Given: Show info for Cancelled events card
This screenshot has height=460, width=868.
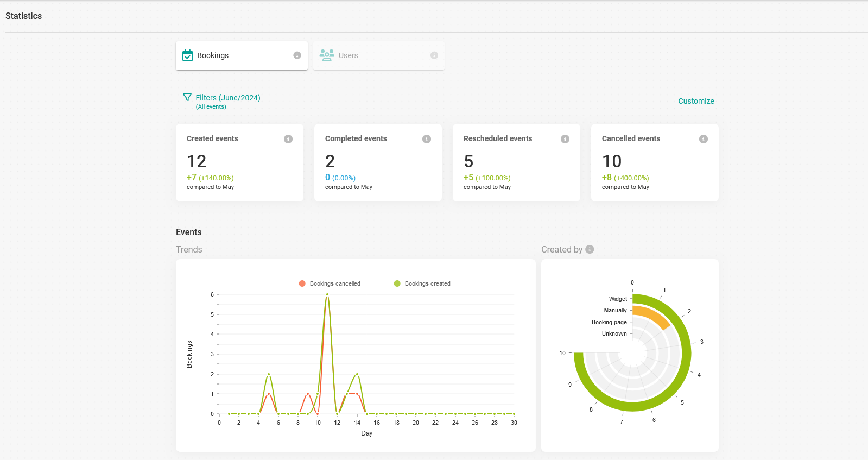Looking at the screenshot, I should click(x=704, y=139).
